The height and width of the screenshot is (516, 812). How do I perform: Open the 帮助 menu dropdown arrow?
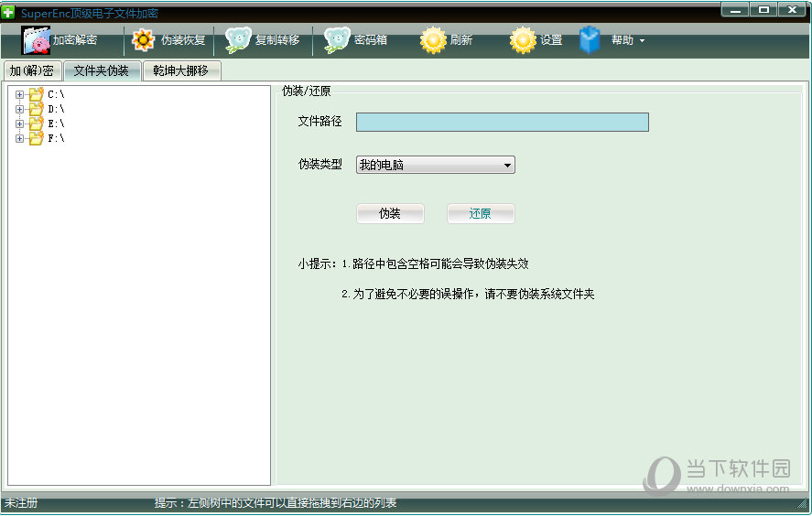(x=642, y=40)
